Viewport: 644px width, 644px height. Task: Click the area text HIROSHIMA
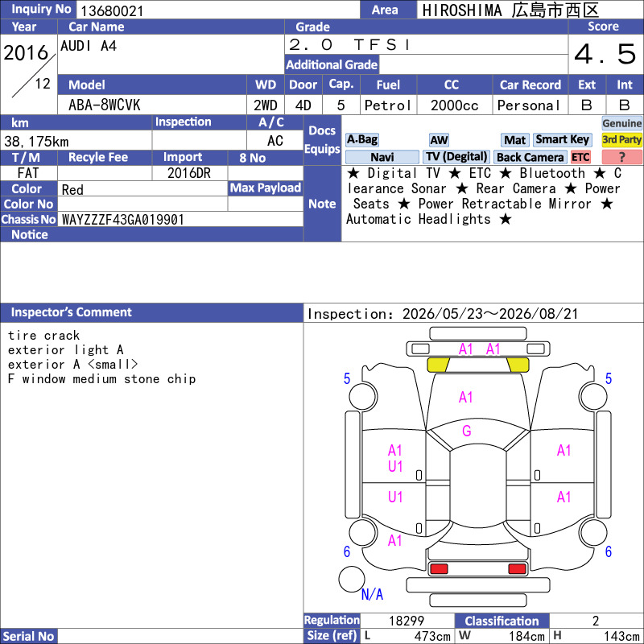461,10
